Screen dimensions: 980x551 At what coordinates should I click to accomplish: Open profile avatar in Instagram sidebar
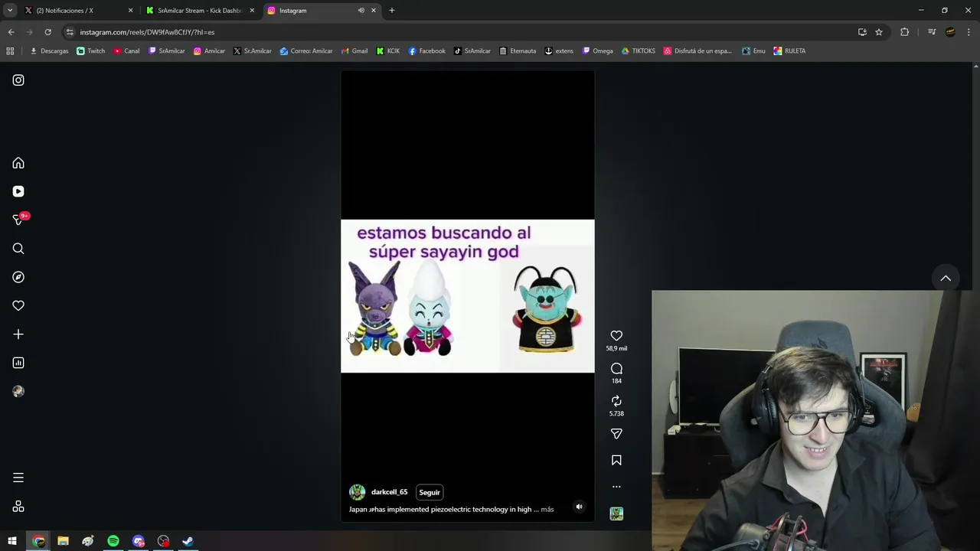point(18,391)
